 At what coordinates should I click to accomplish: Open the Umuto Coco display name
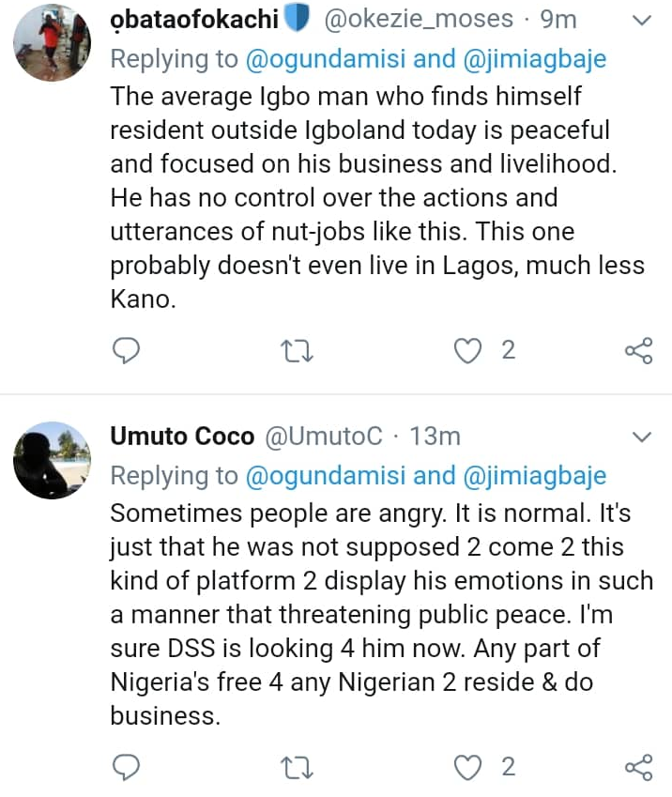[182, 437]
